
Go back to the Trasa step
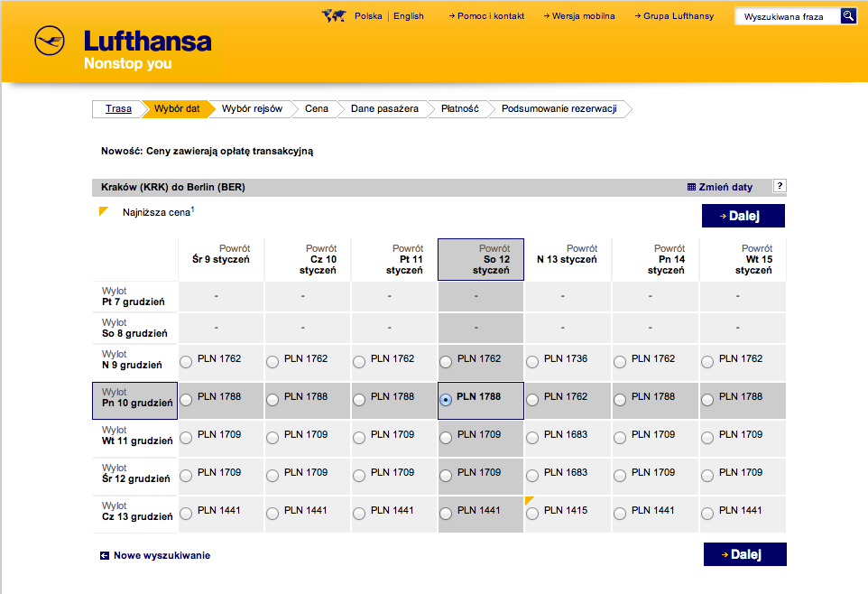coord(118,108)
